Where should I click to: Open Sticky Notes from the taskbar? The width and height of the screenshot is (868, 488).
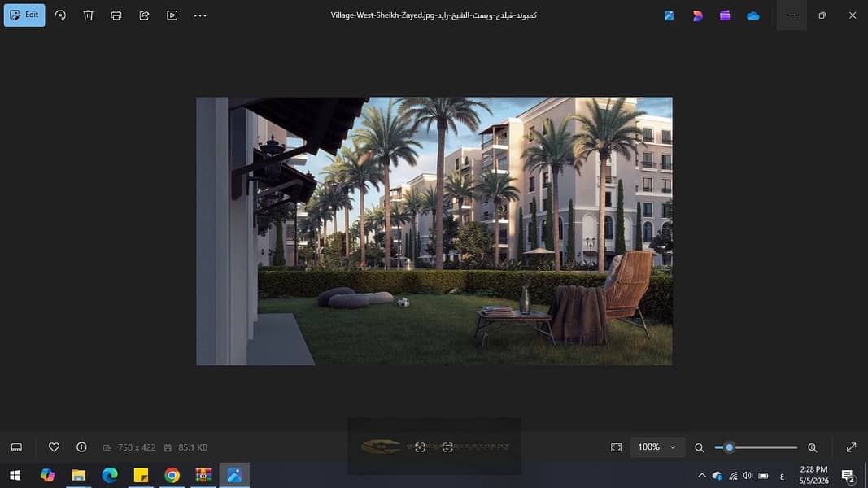pos(141,475)
